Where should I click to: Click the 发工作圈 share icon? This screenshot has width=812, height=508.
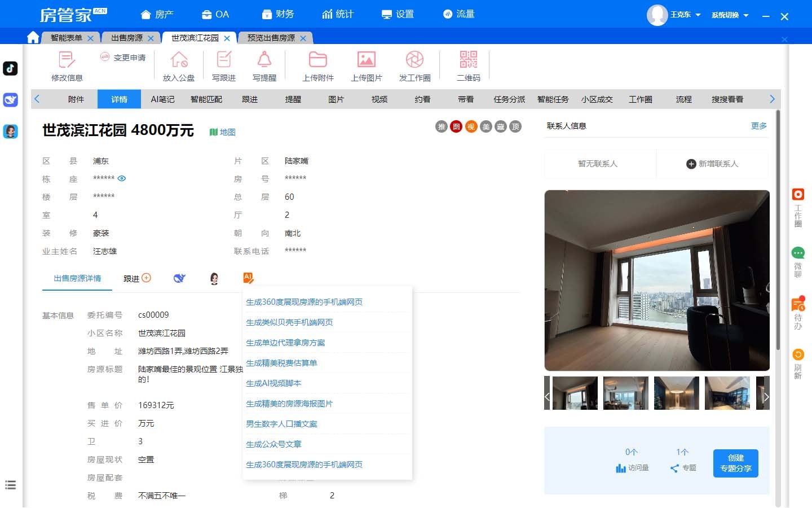414,60
